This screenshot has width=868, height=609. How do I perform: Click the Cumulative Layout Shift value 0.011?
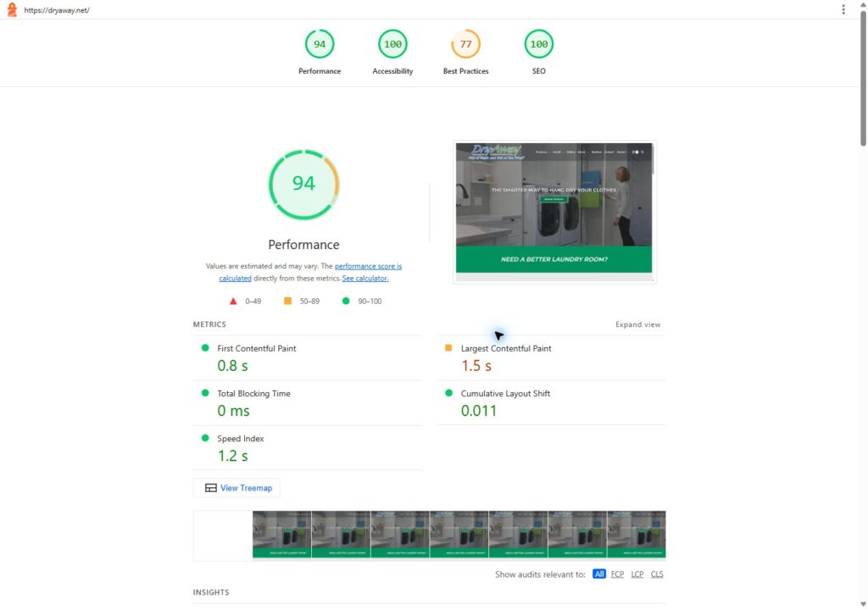click(x=479, y=411)
